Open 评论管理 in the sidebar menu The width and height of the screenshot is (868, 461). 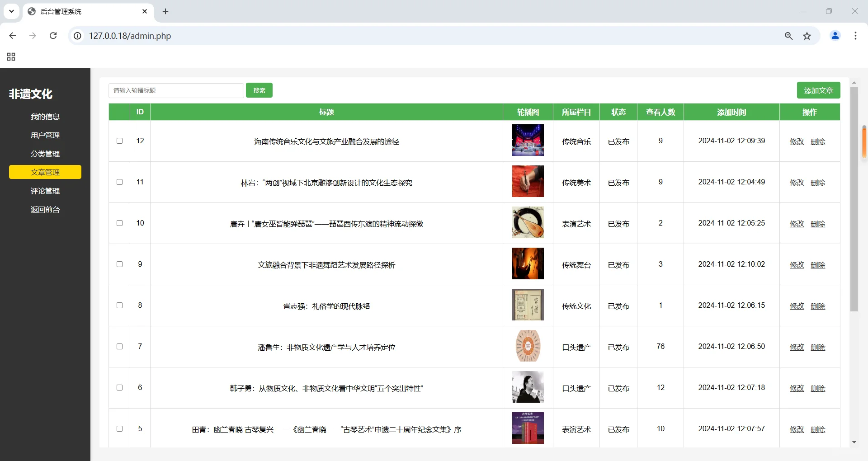click(x=45, y=190)
